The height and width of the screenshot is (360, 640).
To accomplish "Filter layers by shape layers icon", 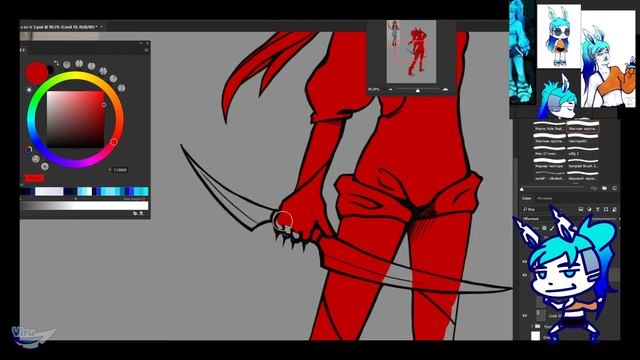I will pos(606,209).
